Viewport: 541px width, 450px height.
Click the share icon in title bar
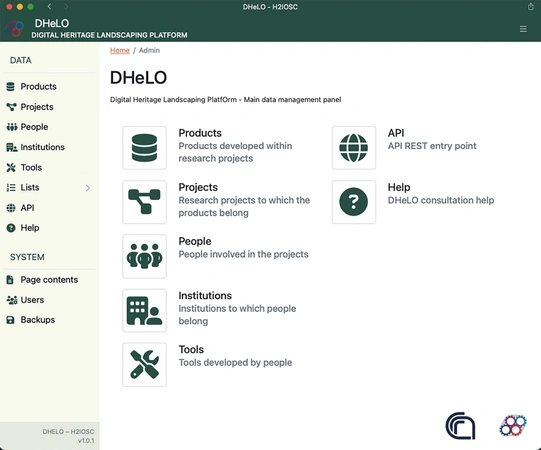tap(531, 6)
